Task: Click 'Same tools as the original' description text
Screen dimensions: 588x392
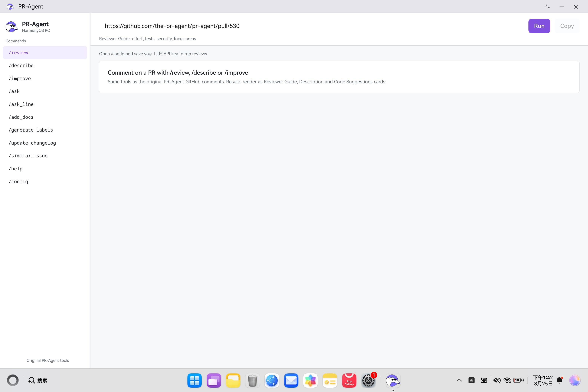Action: point(247,82)
